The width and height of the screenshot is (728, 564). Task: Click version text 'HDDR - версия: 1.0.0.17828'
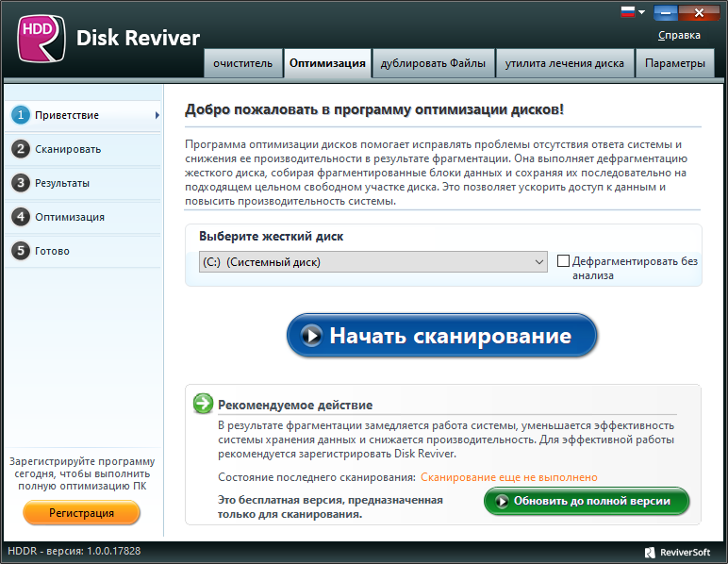[x=74, y=551]
